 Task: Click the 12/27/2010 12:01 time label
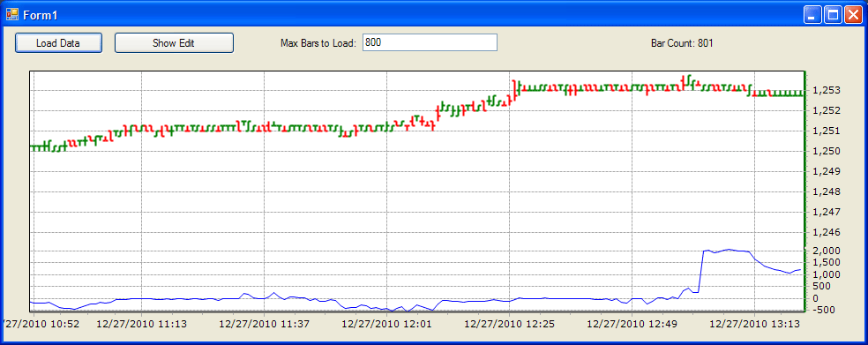(x=386, y=324)
